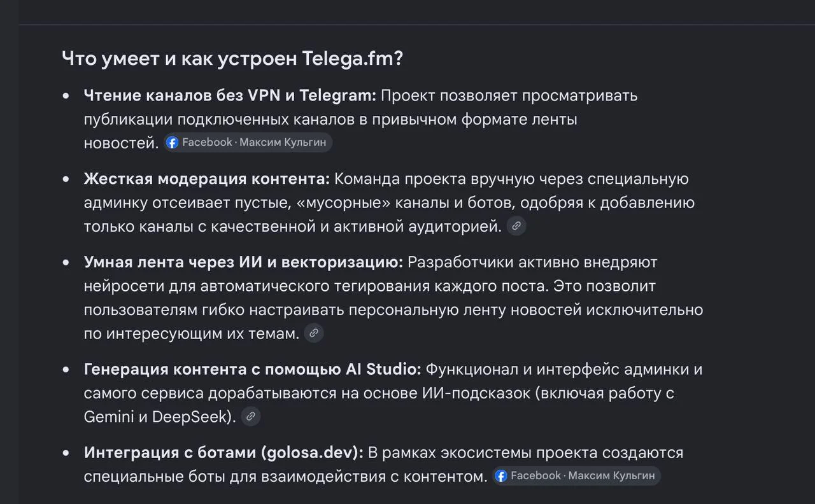Click the bold 'Жесткая модерация контента' label

coord(207,179)
